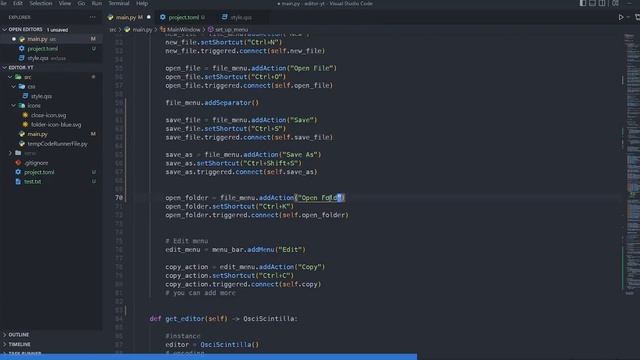640x360 pixels.
Task: Click the split editor icon at top right
Action: (x=637, y=17)
